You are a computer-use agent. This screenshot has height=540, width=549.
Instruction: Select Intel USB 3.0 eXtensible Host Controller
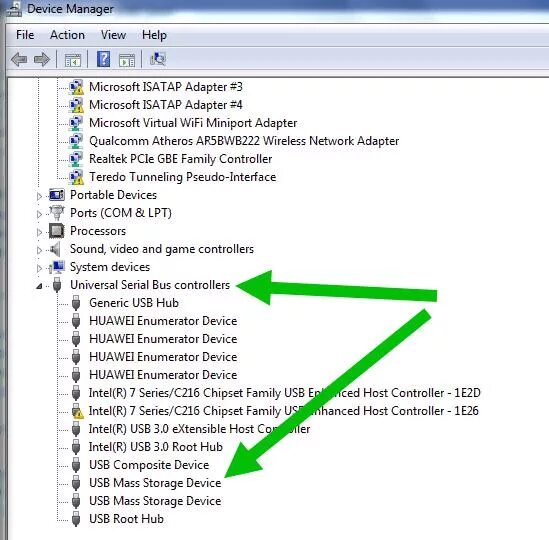200,429
